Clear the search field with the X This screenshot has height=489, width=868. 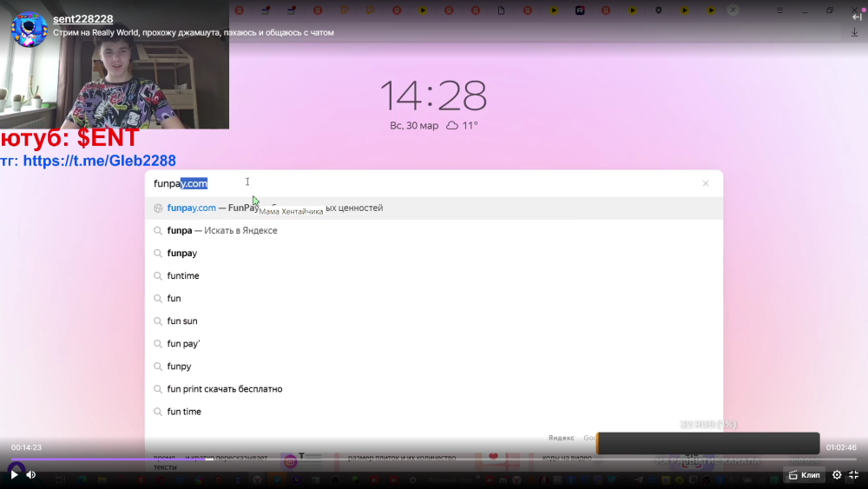pos(705,183)
